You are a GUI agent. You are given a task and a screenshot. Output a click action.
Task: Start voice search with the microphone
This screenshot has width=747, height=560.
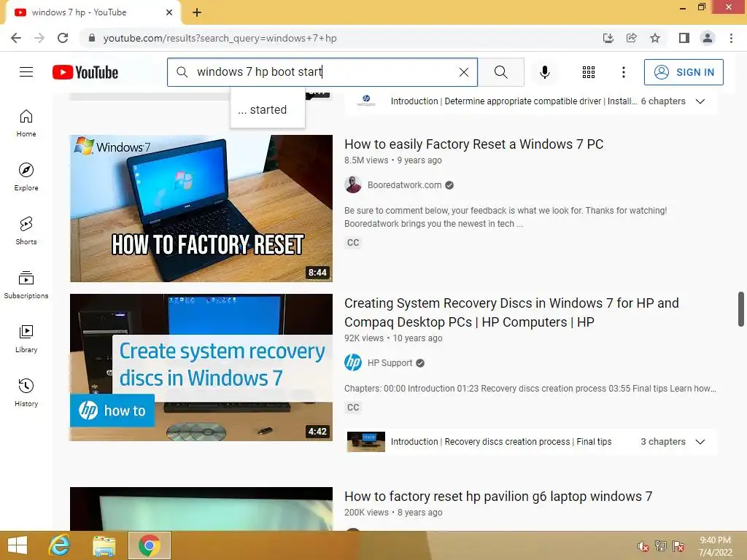(x=544, y=72)
